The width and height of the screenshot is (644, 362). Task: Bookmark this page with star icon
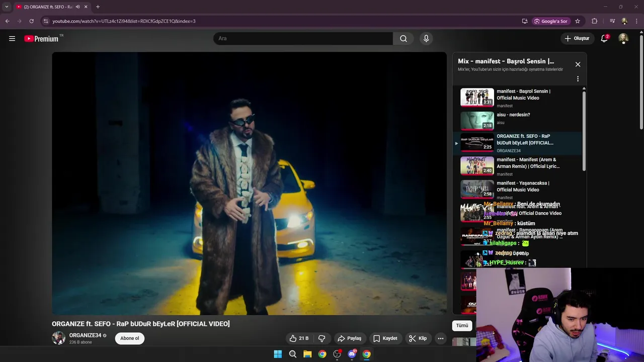point(578,21)
